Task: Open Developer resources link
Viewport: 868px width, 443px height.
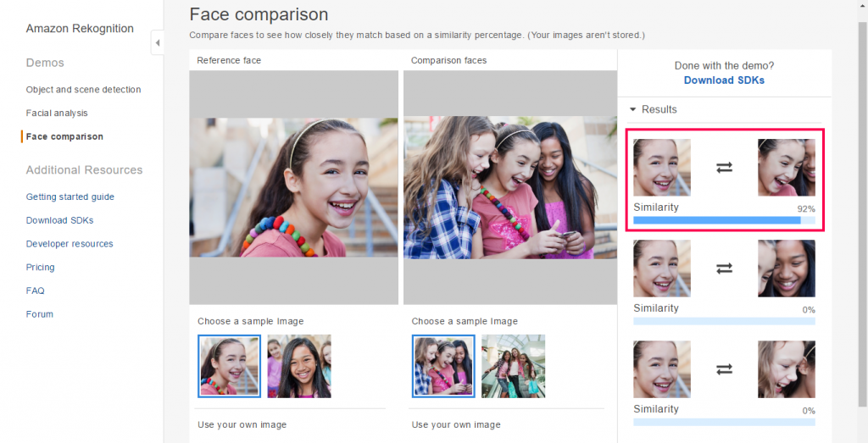Action: pyautogui.click(x=70, y=244)
